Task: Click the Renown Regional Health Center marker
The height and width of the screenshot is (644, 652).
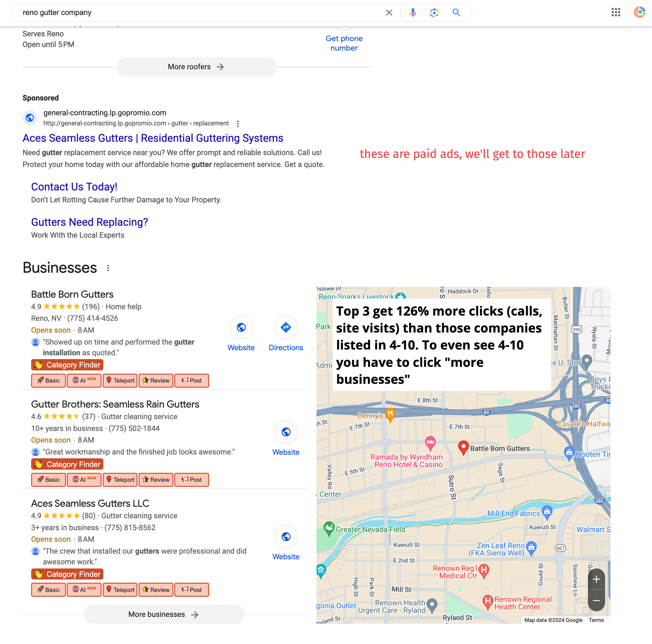Action: 488,602
